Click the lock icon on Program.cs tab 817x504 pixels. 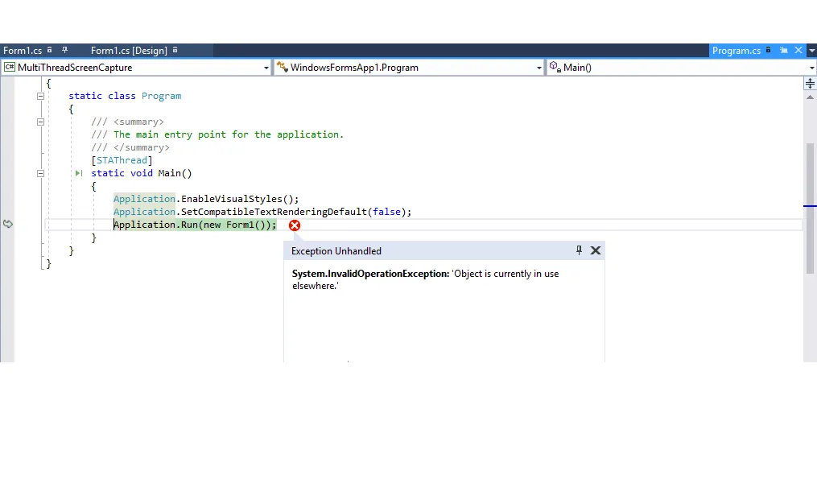[768, 50]
